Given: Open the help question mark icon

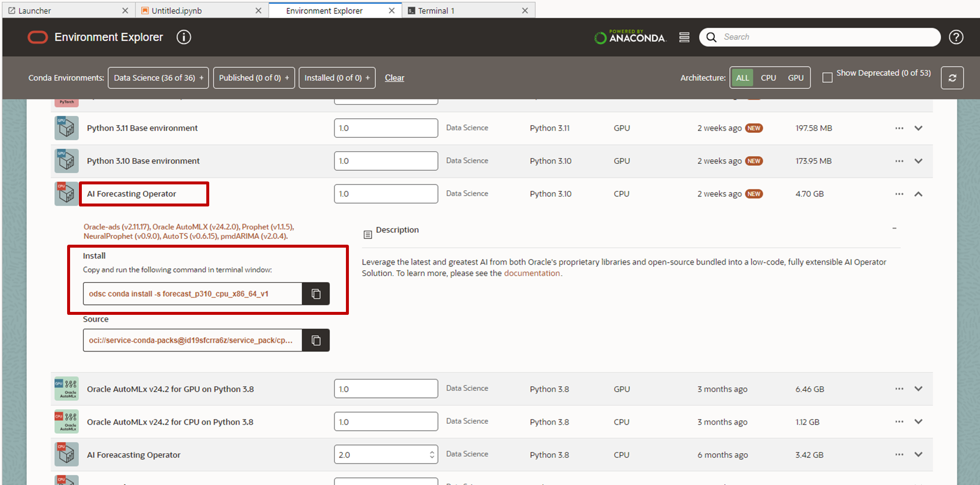Looking at the screenshot, I should pos(956,37).
